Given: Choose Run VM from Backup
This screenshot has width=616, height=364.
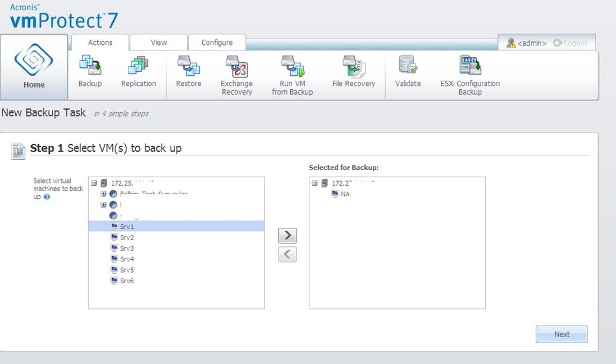Looking at the screenshot, I should 293,75.
